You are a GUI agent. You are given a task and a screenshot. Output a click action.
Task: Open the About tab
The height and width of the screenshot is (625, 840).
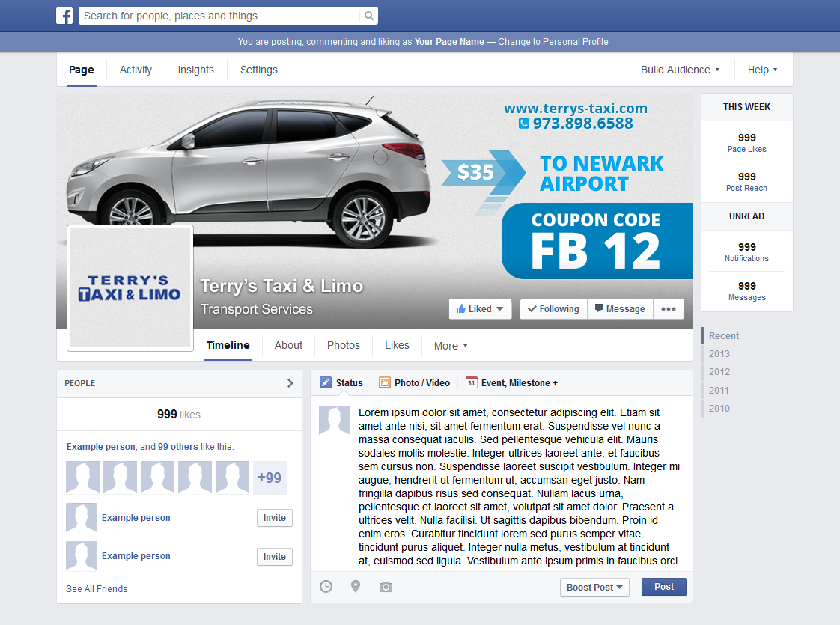coord(288,346)
